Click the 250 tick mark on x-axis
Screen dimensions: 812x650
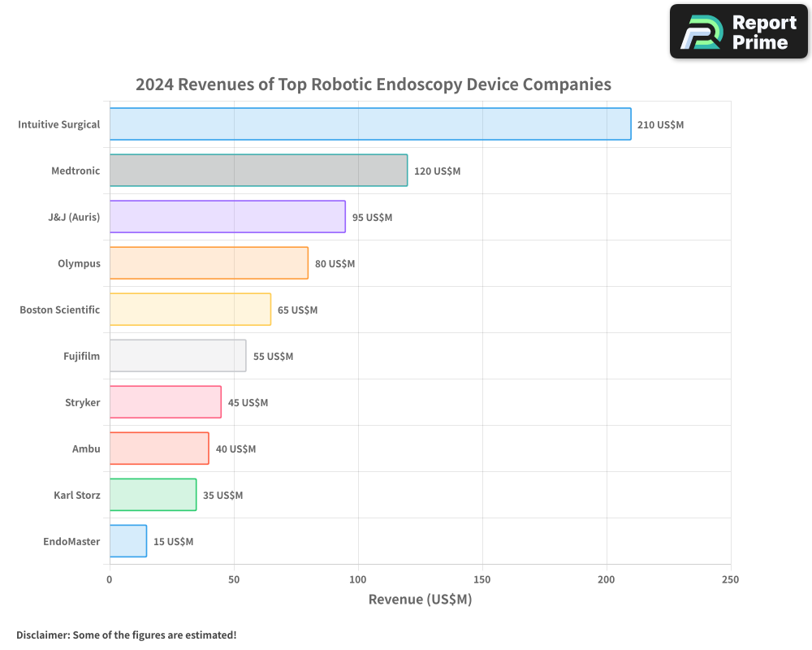coord(730,580)
